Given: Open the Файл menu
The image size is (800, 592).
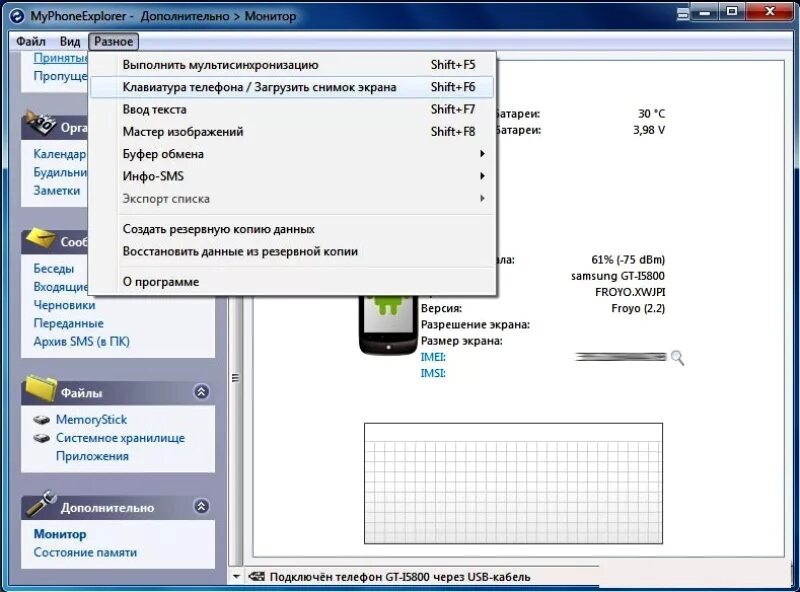Looking at the screenshot, I should tap(31, 41).
